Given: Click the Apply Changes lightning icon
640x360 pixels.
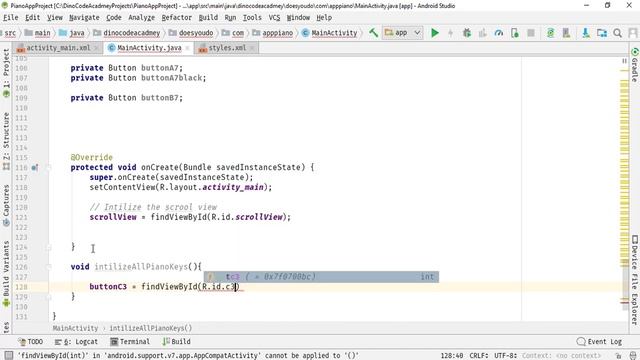Looking at the screenshot, I should pyautogui.click(x=451, y=33).
